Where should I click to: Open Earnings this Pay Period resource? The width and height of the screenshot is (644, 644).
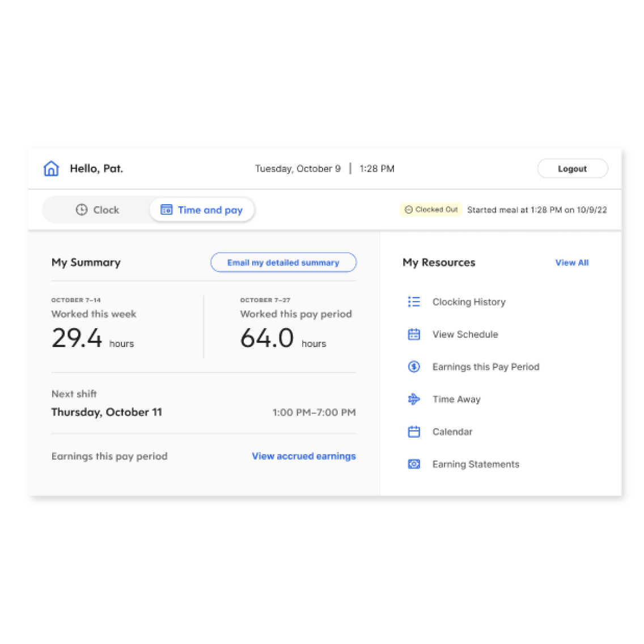tap(486, 367)
